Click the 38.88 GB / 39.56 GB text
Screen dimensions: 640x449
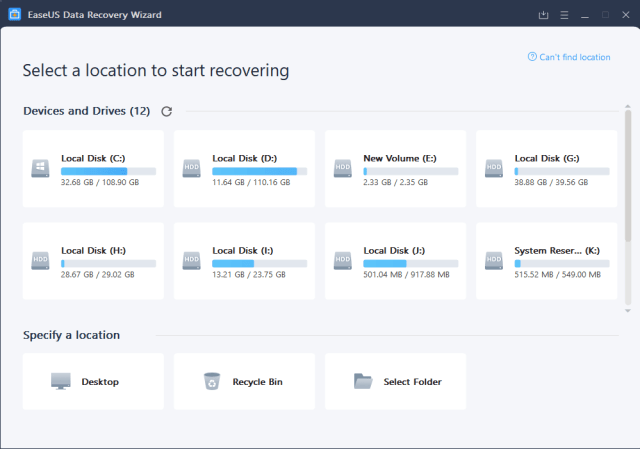(551, 182)
